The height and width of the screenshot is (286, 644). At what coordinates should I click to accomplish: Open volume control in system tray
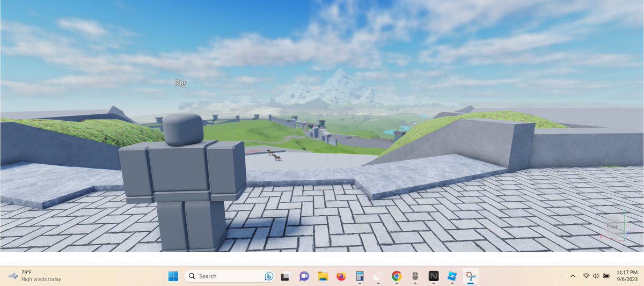point(596,276)
